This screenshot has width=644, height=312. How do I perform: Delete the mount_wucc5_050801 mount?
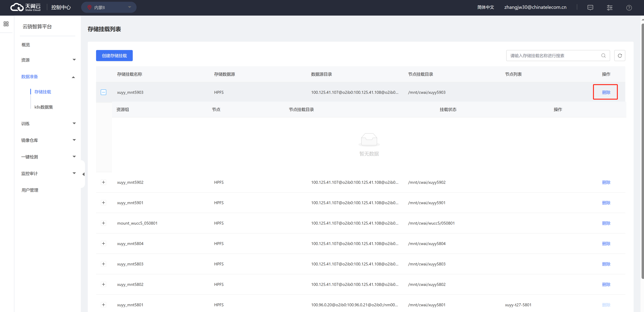pyautogui.click(x=606, y=223)
